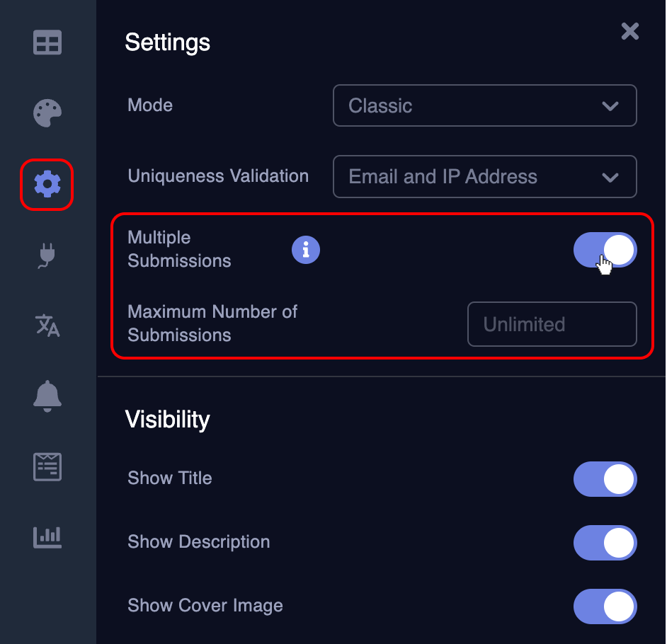This screenshot has width=667, height=644.
Task: Click the Settings panel heading
Action: 167,42
